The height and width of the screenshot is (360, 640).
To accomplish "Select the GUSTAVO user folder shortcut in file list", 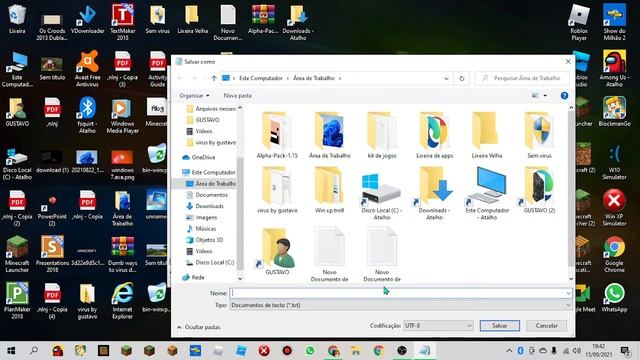I will (x=277, y=251).
